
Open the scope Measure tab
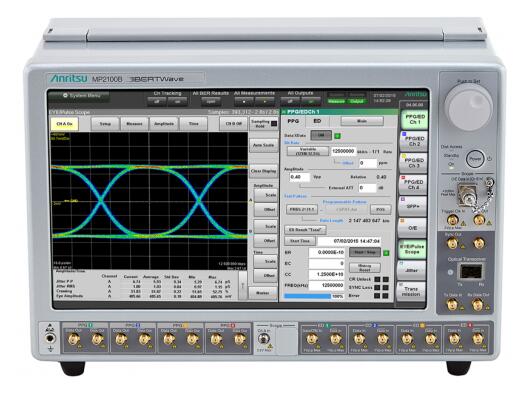click(x=134, y=124)
